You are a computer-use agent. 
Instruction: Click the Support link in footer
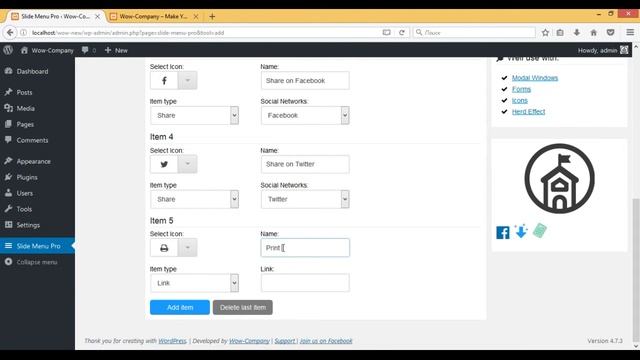tap(285, 341)
